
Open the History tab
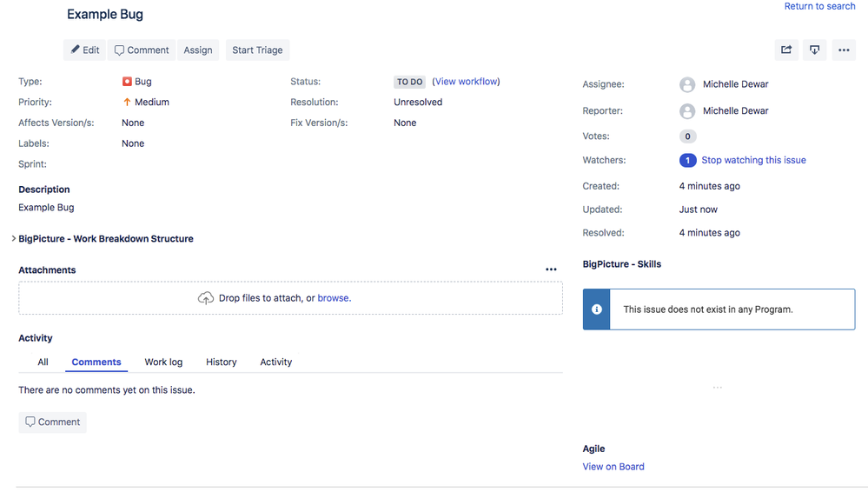click(x=222, y=362)
